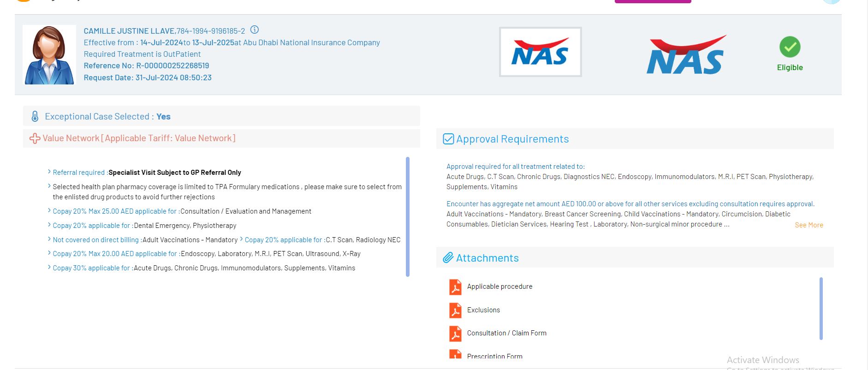868x370 pixels.
Task: Open the Applicable procedure PDF icon
Action: 455,287
